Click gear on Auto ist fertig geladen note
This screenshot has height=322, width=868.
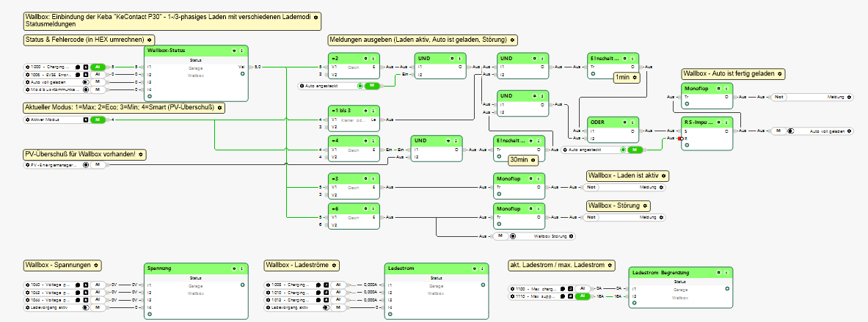coord(779,73)
